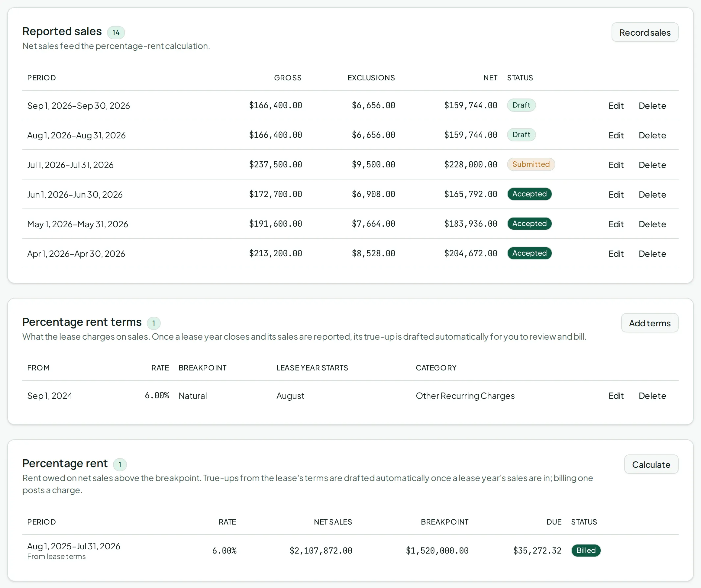
Task: Delete the Sep 2026 sales row
Action: 652,105
